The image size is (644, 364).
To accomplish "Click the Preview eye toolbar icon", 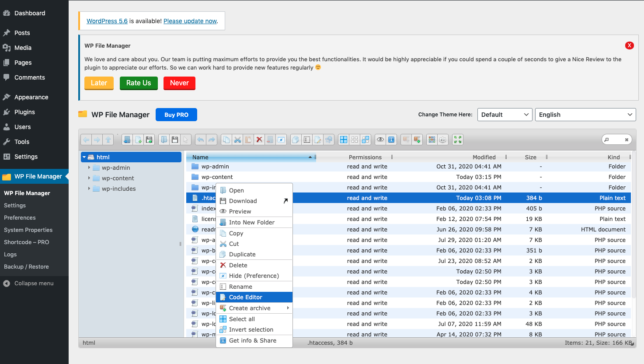I will (x=380, y=140).
